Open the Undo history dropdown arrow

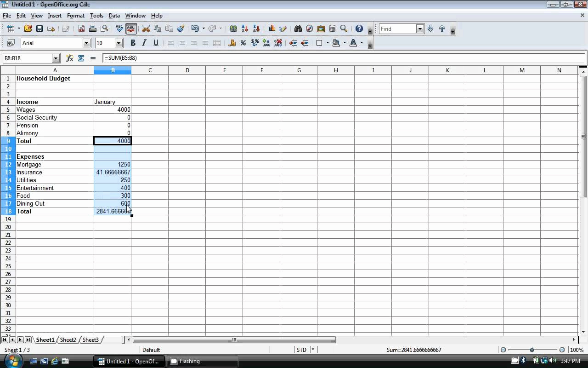(x=204, y=29)
